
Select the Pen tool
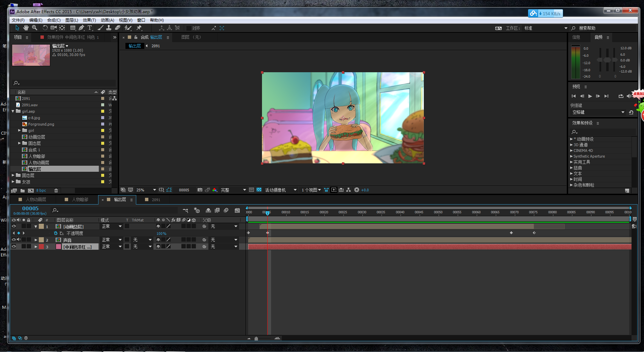point(81,28)
